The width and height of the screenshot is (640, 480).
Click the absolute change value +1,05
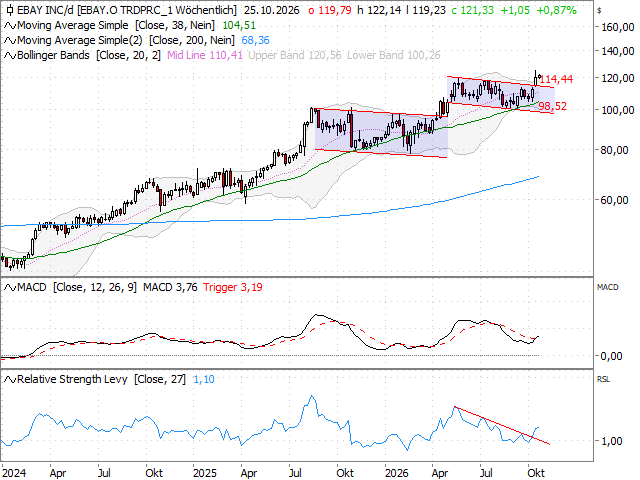click(x=515, y=10)
